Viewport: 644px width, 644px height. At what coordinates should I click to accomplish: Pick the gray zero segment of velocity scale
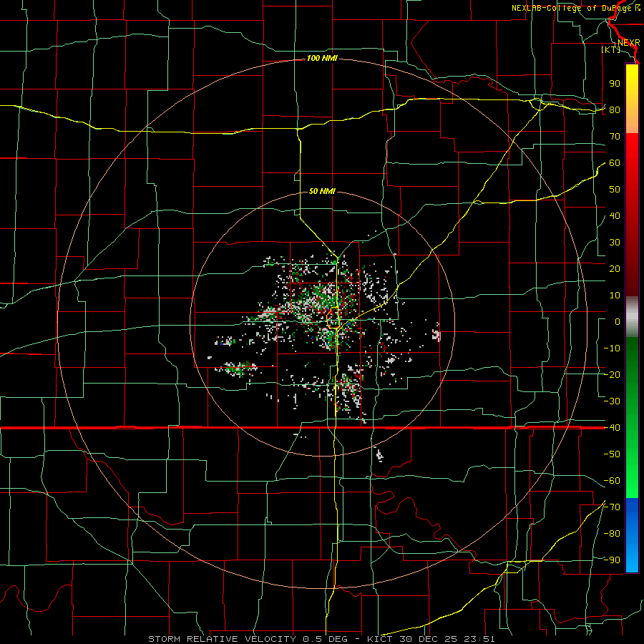[x=632, y=316]
